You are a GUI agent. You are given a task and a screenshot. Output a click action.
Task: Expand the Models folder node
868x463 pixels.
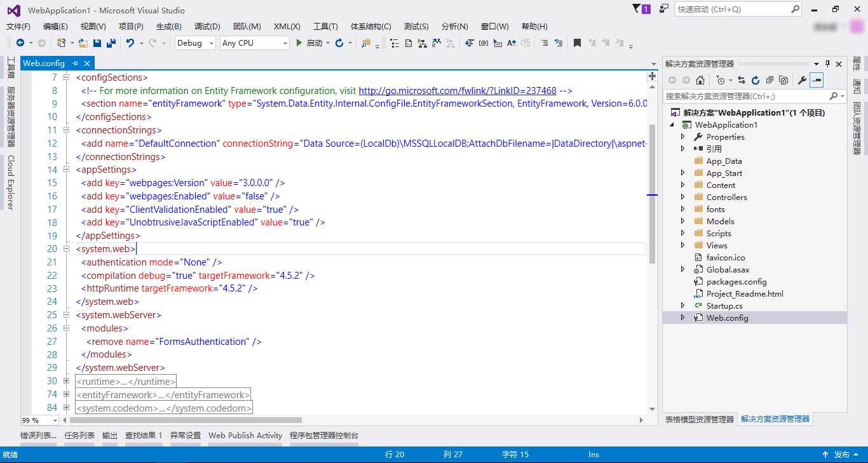[x=683, y=221]
